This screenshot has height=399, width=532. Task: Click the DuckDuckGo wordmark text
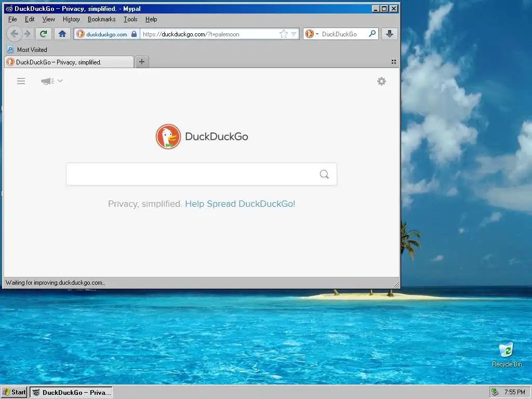point(217,137)
